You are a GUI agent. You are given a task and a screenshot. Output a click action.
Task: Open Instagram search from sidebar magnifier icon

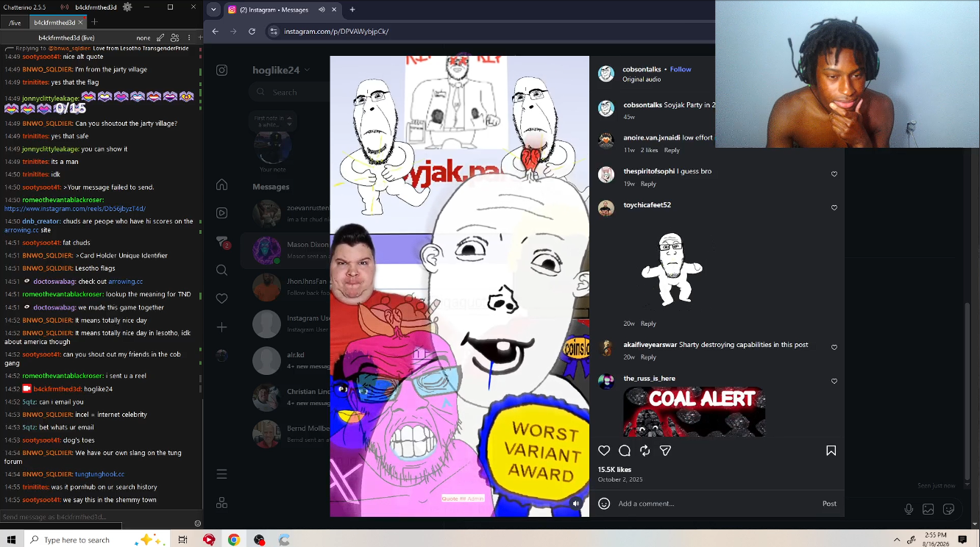221,271
